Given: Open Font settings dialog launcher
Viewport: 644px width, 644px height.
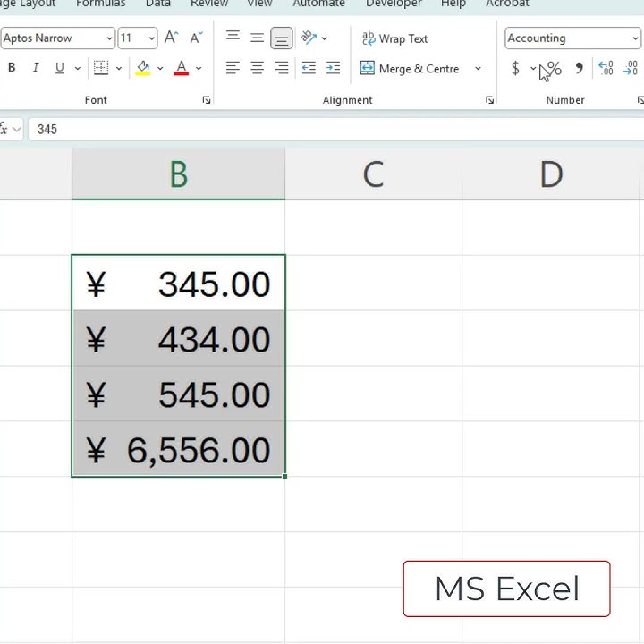Looking at the screenshot, I should coord(207,100).
